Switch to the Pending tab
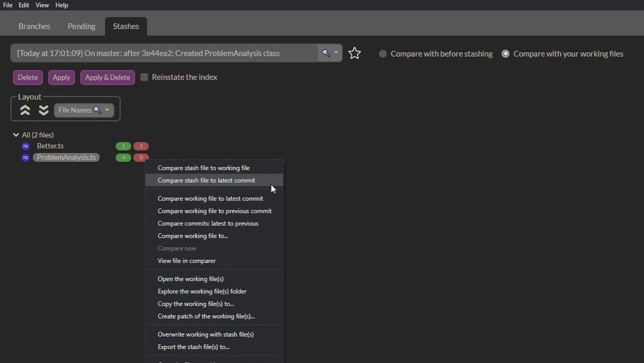The width and height of the screenshot is (644, 363). click(x=82, y=26)
